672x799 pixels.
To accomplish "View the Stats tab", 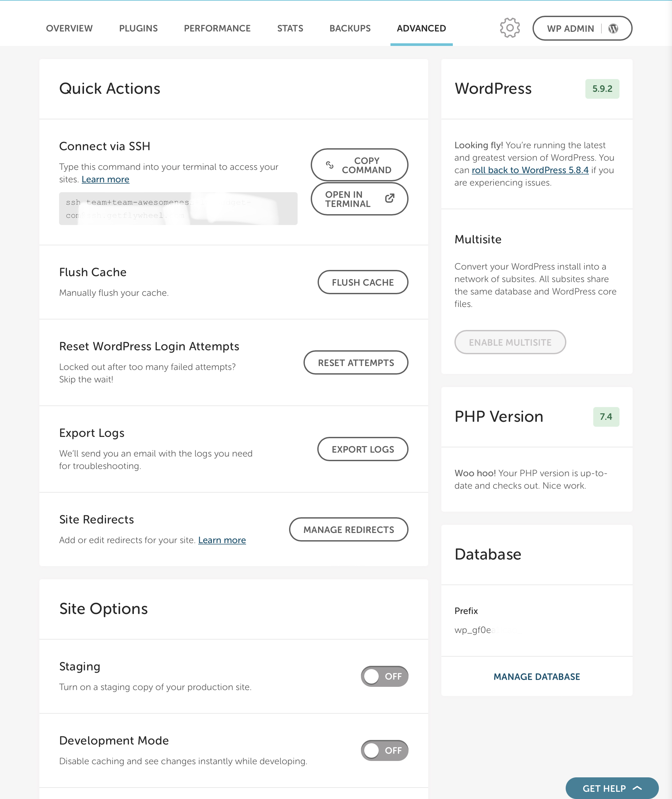I will pyautogui.click(x=290, y=29).
